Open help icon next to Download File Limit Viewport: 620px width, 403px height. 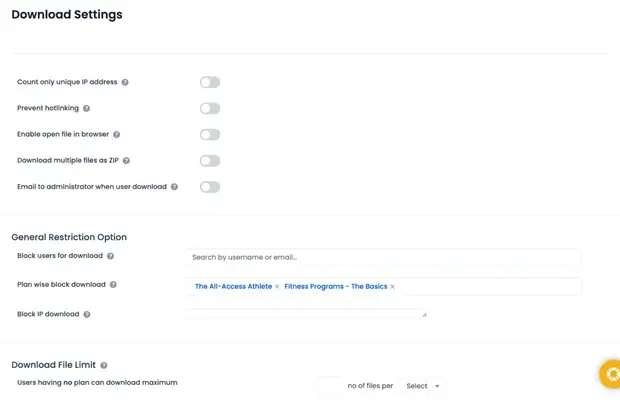click(104, 365)
